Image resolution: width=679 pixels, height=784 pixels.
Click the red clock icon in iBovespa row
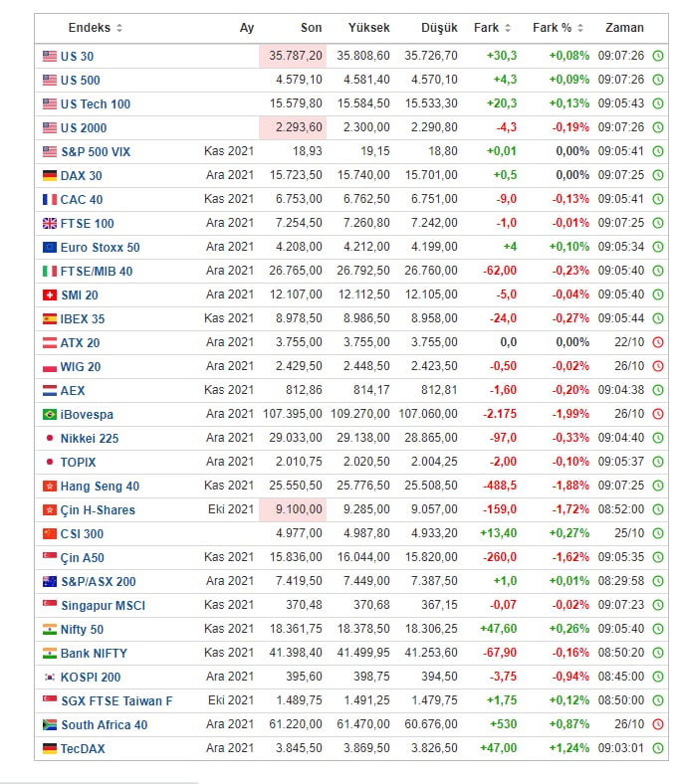click(658, 414)
